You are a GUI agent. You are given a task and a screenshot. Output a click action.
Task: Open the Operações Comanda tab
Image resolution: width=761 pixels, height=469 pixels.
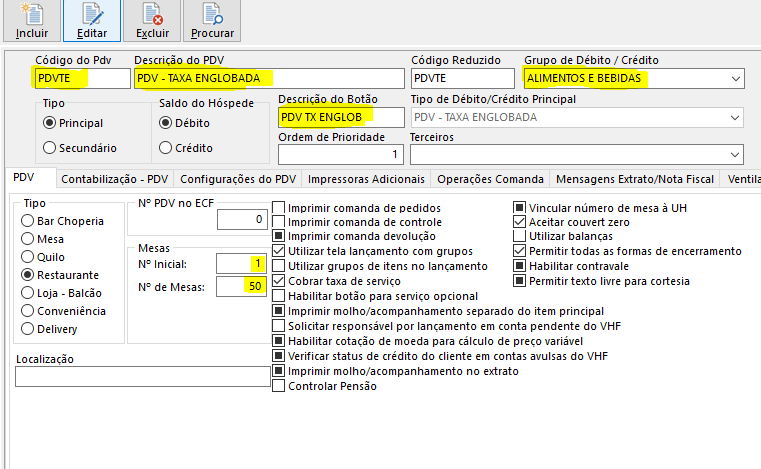point(490,179)
